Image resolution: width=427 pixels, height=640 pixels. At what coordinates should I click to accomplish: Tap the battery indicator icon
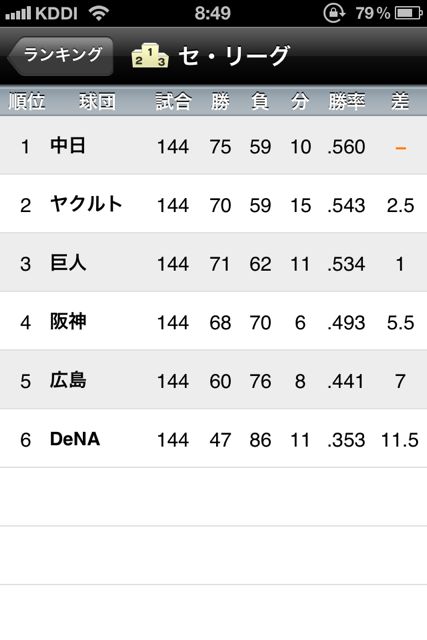[409, 13]
